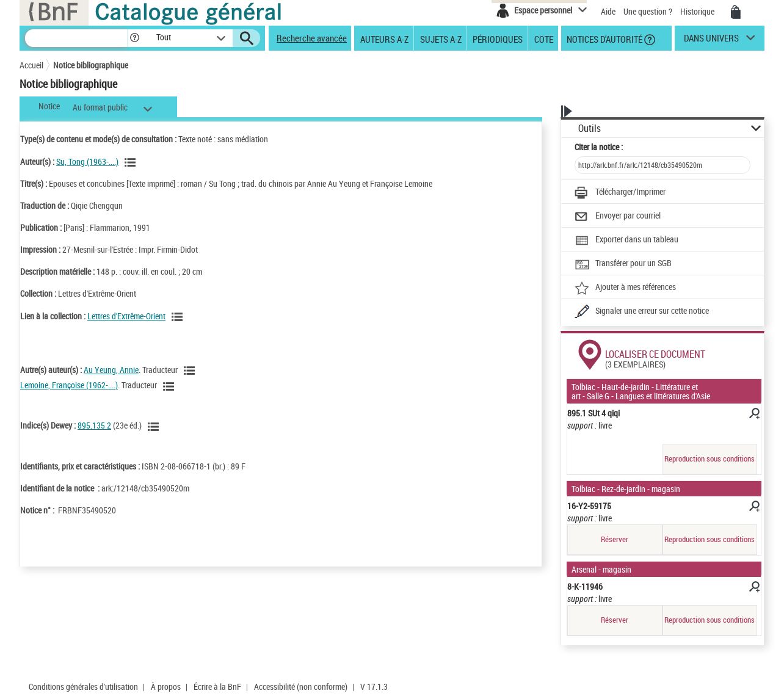
Task: Click the ISO 2709 transfer icon
Action: tap(582, 264)
